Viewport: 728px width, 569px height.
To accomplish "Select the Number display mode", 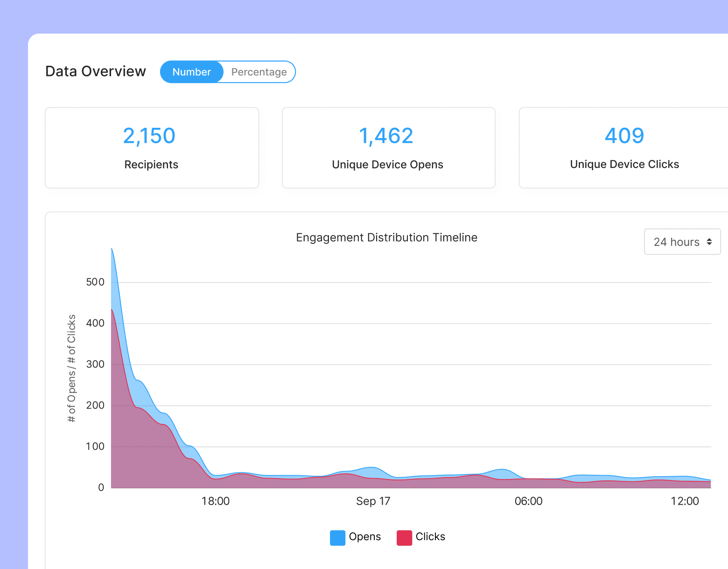I will point(191,72).
